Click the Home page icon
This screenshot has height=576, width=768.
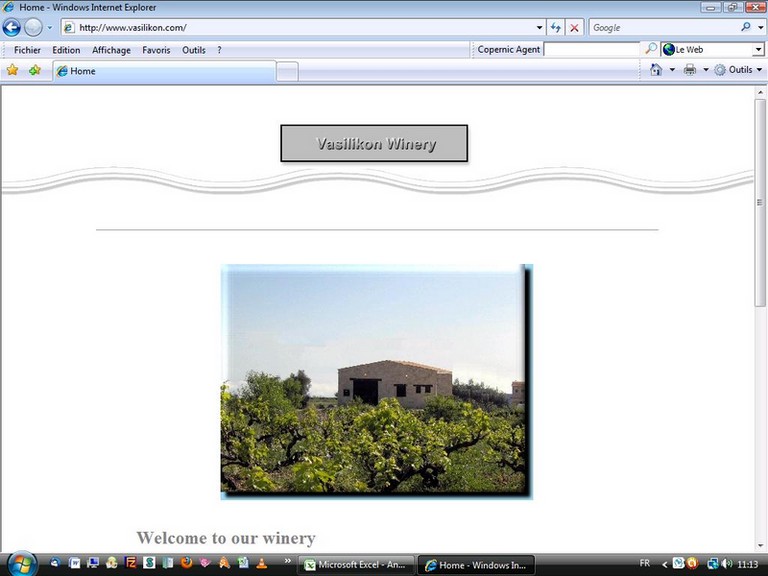tap(656, 70)
